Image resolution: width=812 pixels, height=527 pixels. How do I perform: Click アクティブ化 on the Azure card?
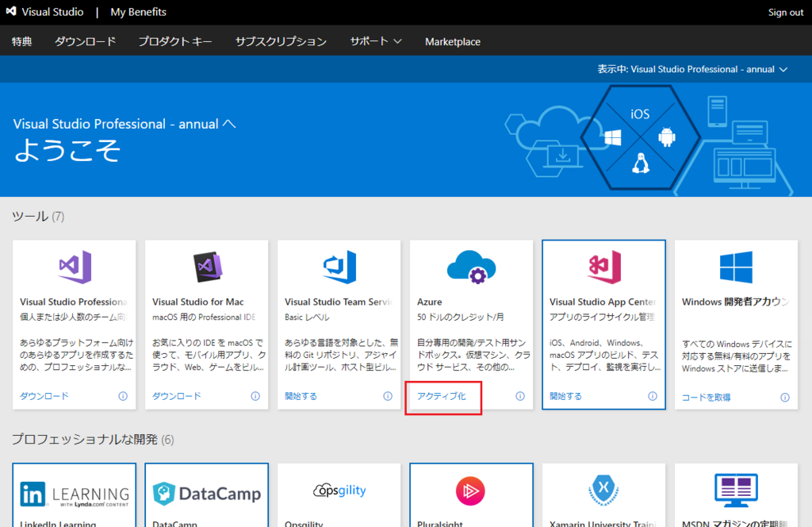(441, 396)
